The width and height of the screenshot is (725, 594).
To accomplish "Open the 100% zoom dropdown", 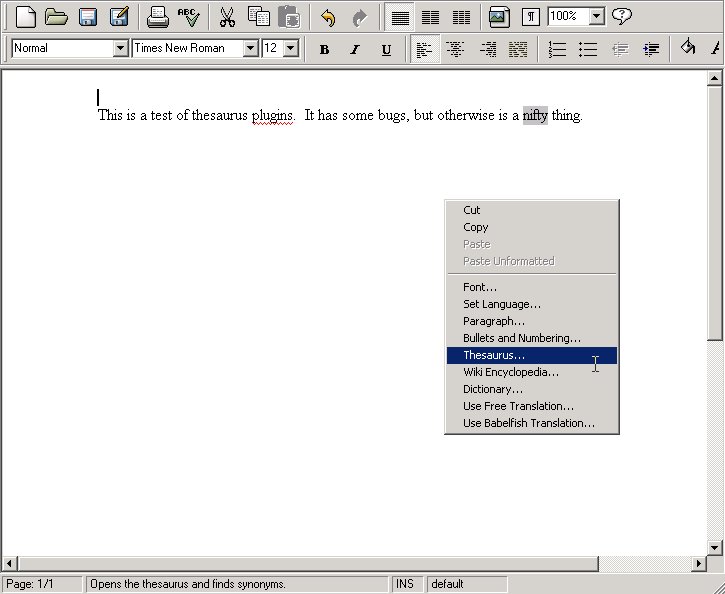I will click(596, 16).
